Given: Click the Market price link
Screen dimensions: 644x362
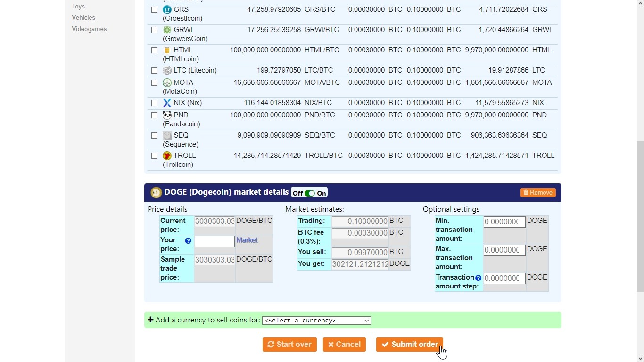Looking at the screenshot, I should (247, 240).
